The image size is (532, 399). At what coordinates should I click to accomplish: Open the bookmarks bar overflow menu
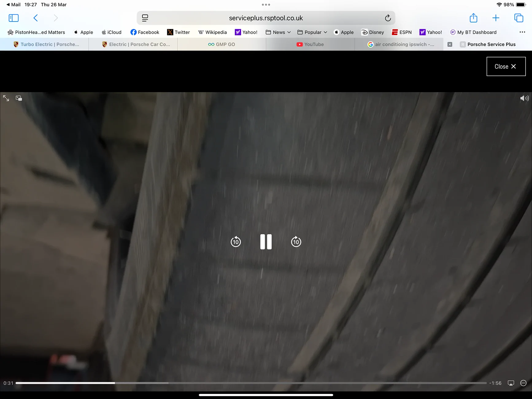click(522, 32)
